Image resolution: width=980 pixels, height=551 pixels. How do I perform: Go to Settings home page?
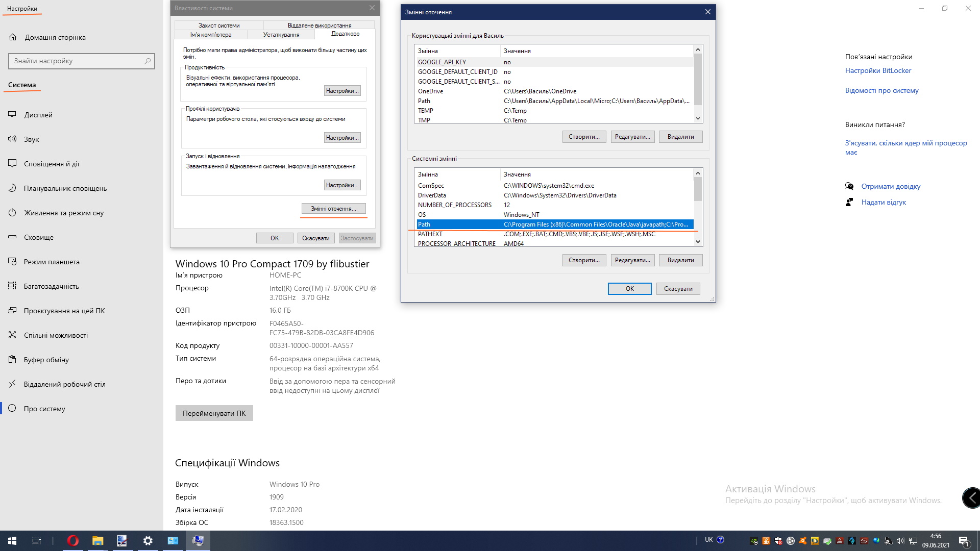55,37
